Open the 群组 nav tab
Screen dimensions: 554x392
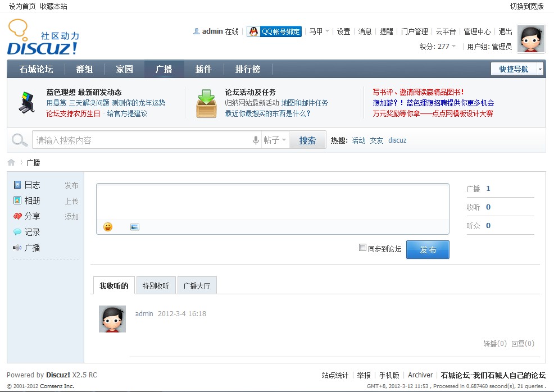pyautogui.click(x=84, y=69)
